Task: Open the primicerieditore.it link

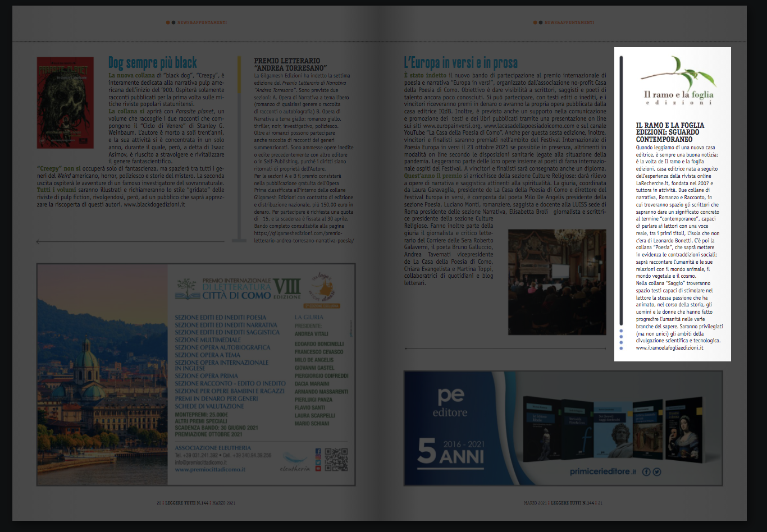Action: [603, 471]
